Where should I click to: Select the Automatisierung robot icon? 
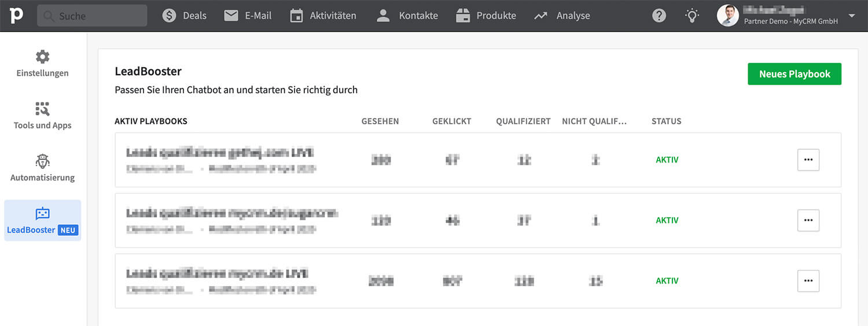click(42, 161)
